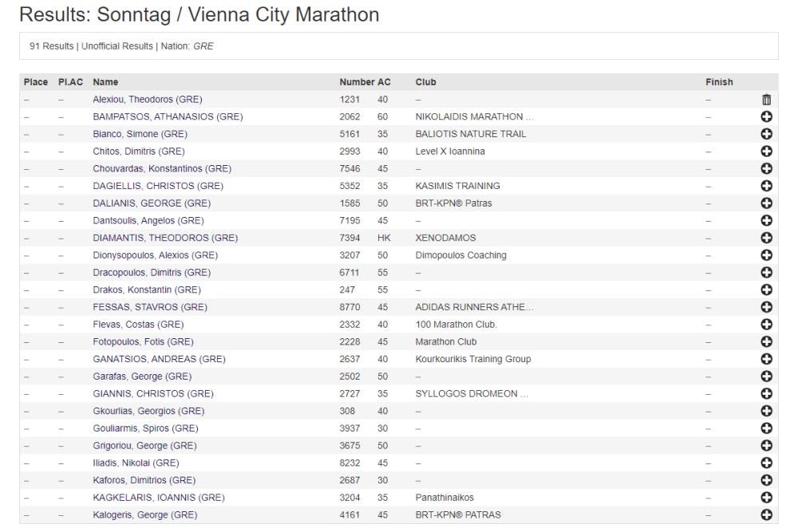Click plus icon for Kalogeris, George
Viewport: 798px width, 532px height.
click(x=767, y=514)
